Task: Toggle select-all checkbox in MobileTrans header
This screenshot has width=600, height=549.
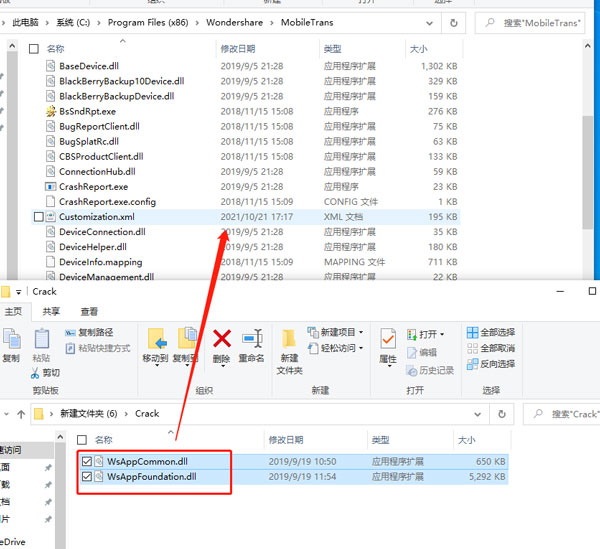Action: [34, 49]
